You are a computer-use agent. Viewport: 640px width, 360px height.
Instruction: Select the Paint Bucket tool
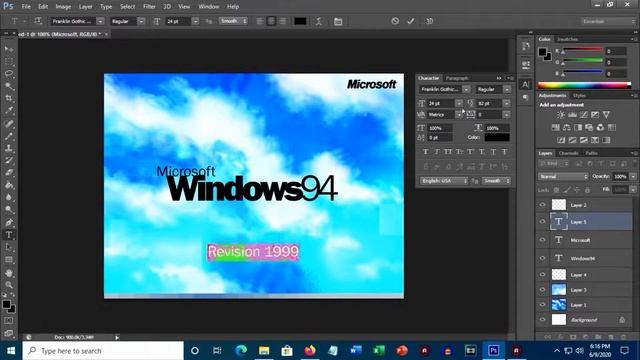point(9,185)
